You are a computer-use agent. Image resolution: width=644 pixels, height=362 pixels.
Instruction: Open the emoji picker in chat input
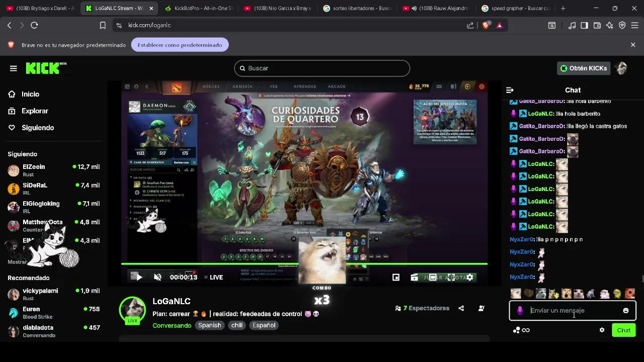click(x=626, y=311)
